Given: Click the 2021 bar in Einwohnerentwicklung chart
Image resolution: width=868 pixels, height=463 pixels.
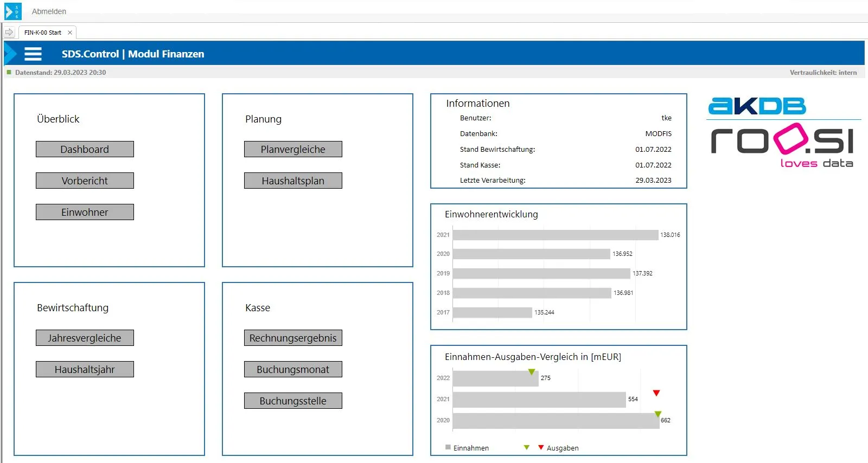Looking at the screenshot, I should click(x=555, y=235).
